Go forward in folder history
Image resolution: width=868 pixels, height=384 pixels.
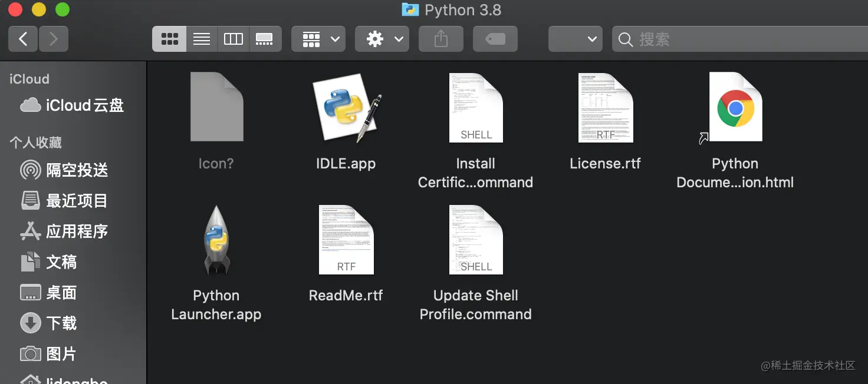(x=54, y=39)
